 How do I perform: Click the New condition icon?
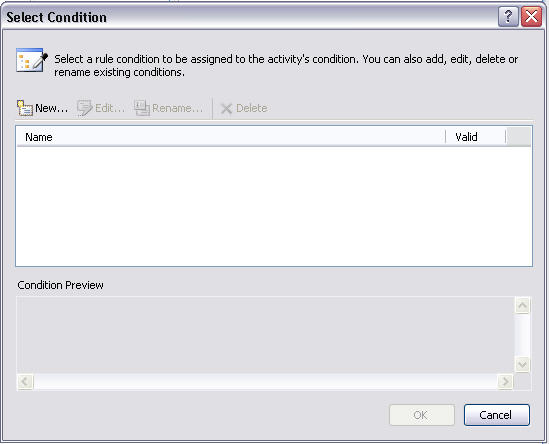[25, 108]
